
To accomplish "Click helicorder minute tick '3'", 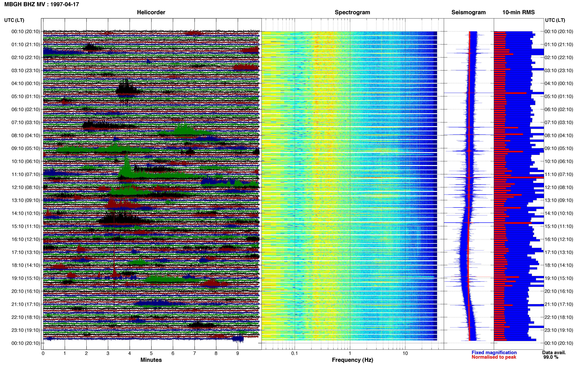I will click(108, 353).
